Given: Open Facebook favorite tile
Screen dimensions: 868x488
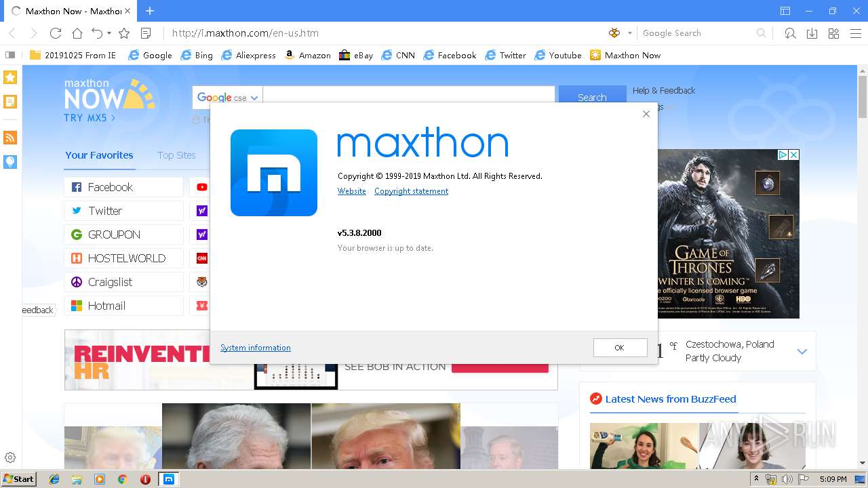Looking at the screenshot, I should pos(123,187).
